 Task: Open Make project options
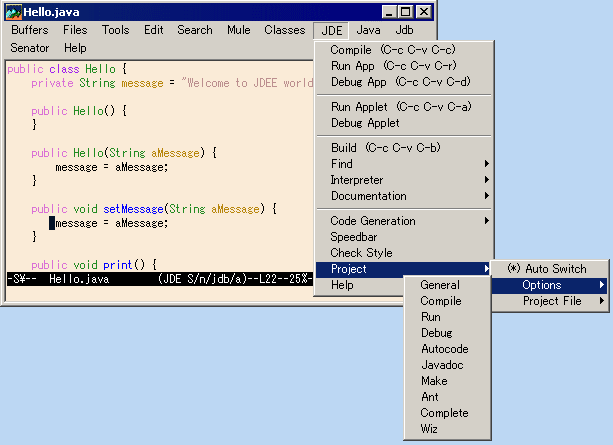click(x=447, y=381)
